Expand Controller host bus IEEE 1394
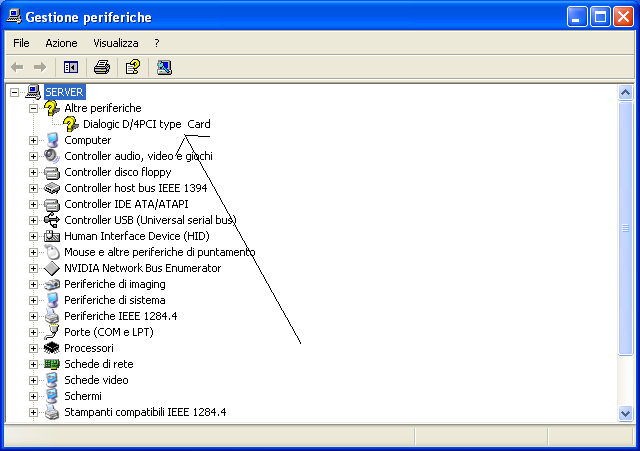The height and width of the screenshot is (451, 640). (33, 189)
